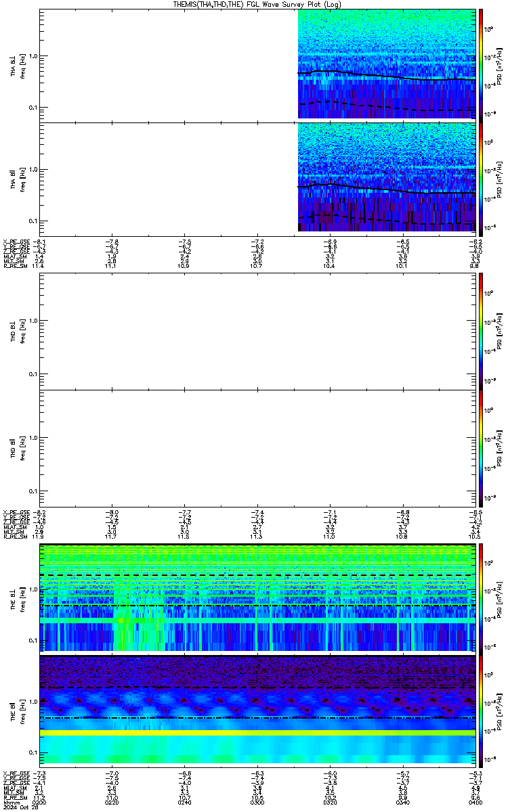
Task: Click the color bar beside the THE B∥ panel
Action: [x=481, y=710]
